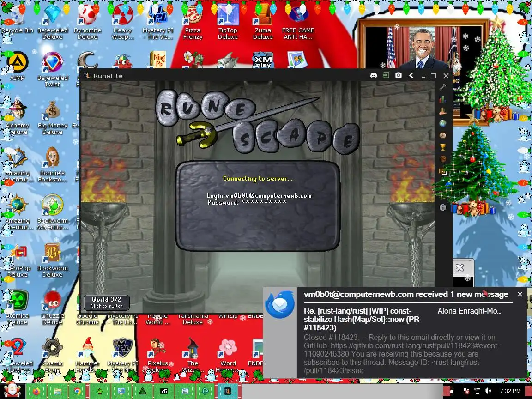Image resolution: width=532 pixels, height=399 pixels.
Task: Click sender name Alona Enraght-Mo... in notification
Action: click(x=469, y=311)
